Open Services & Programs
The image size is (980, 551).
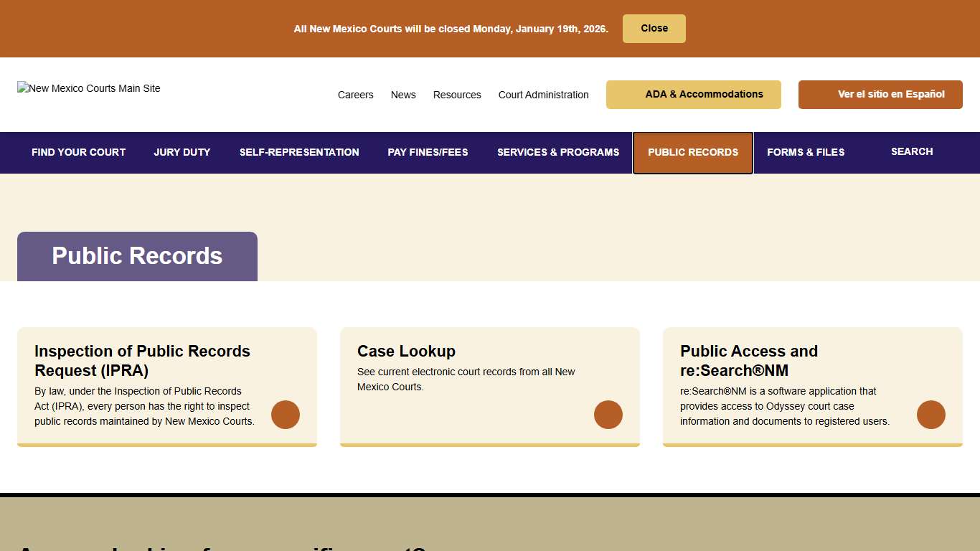[558, 152]
